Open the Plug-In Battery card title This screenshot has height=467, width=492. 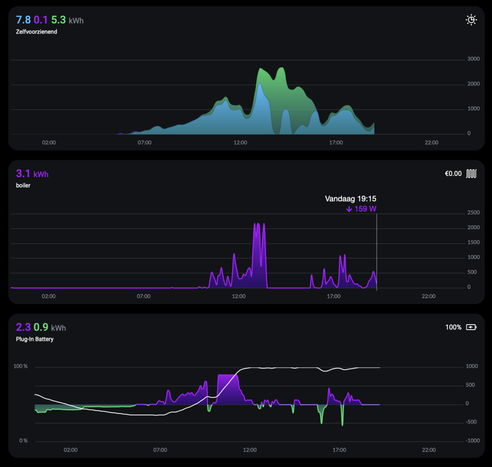click(x=35, y=339)
